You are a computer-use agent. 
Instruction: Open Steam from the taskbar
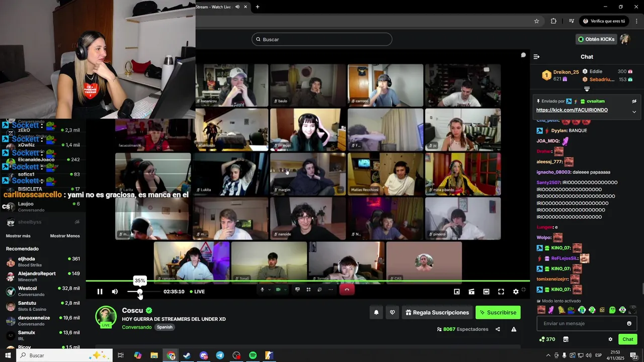pos(187,355)
